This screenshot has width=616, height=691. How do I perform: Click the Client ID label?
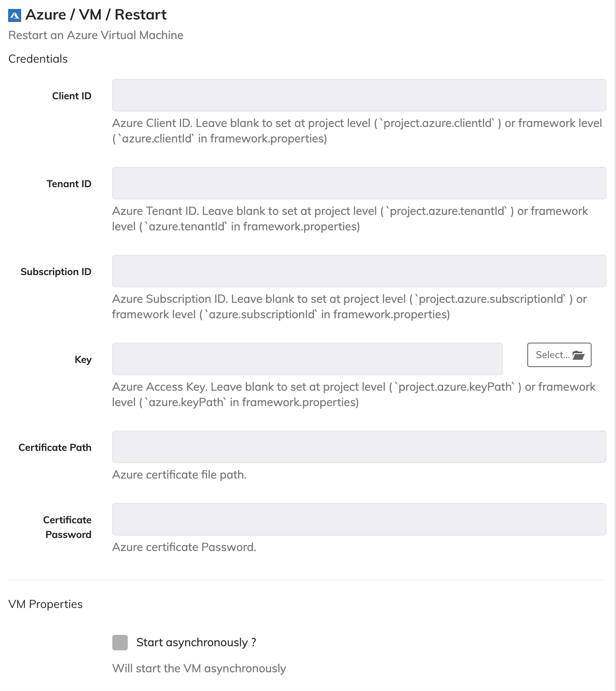(72, 96)
